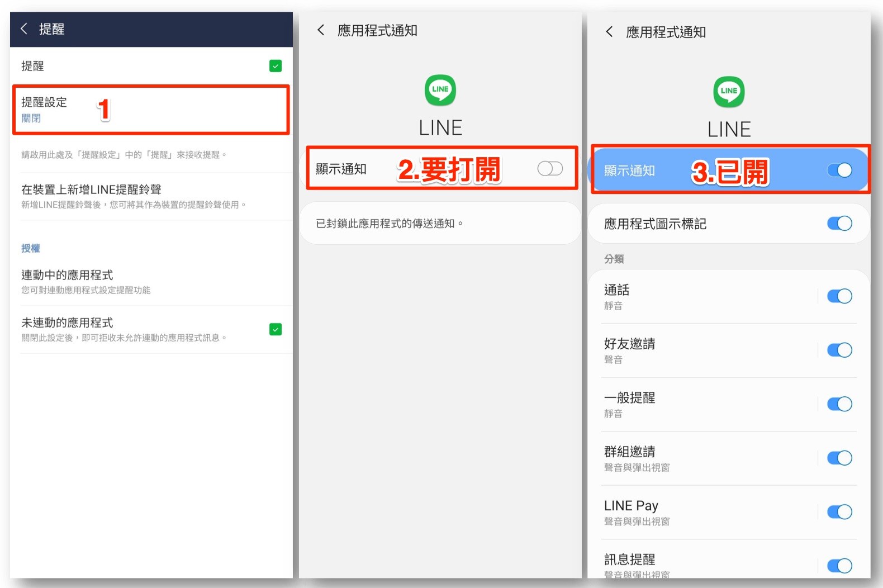Go back from the 提醒 screen
Screen dimensions: 883x588
[24, 29]
